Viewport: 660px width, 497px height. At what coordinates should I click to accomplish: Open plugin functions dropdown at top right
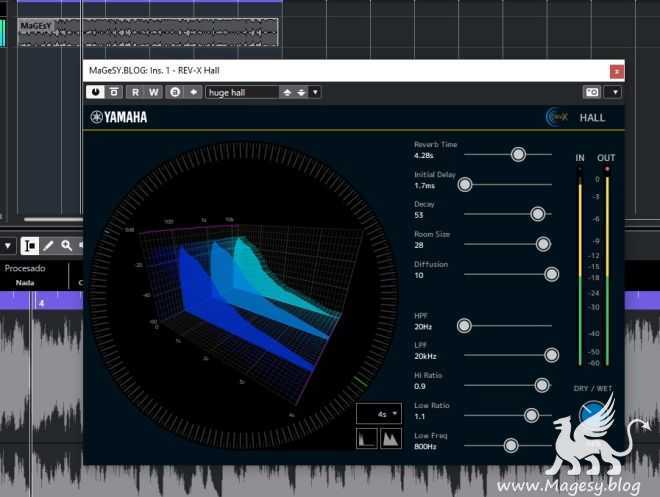point(615,92)
